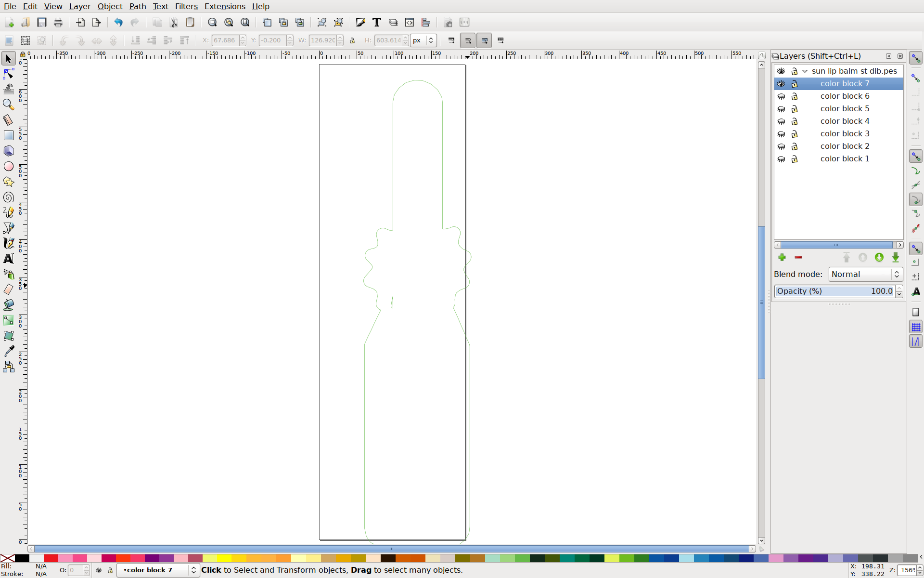Click the Undo arrow icon
924x578 pixels.
coord(118,22)
